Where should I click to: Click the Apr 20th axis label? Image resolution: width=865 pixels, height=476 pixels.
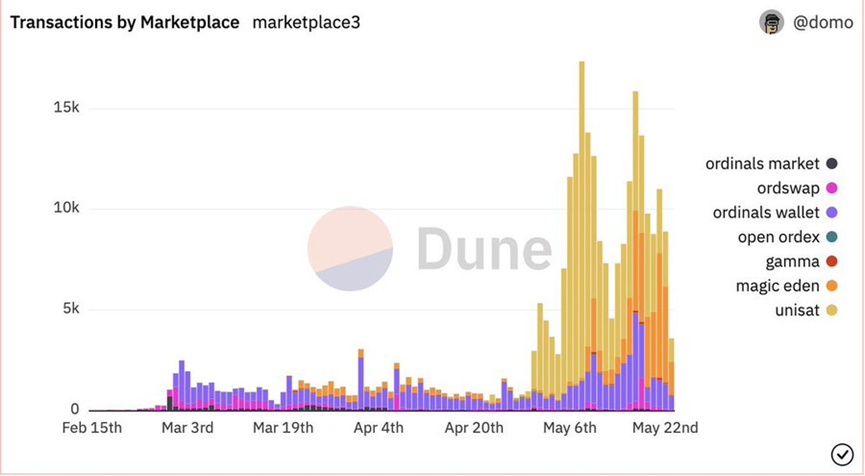[x=474, y=428]
